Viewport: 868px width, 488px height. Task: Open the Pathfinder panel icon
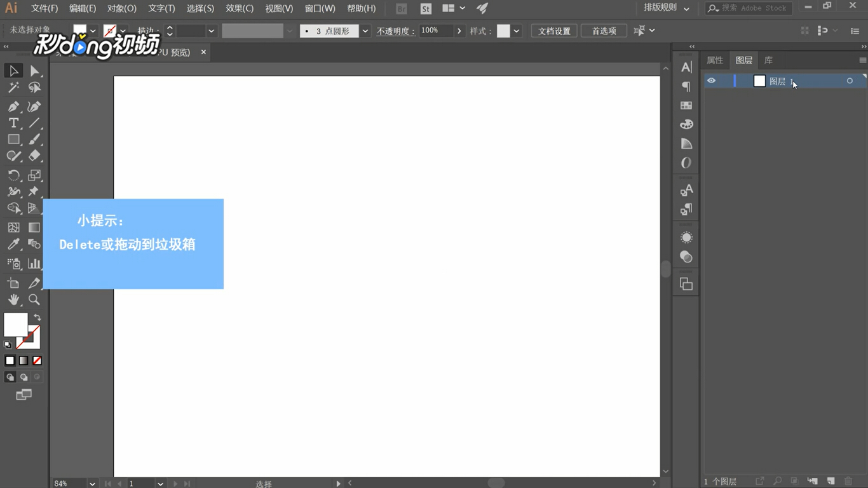point(686,284)
